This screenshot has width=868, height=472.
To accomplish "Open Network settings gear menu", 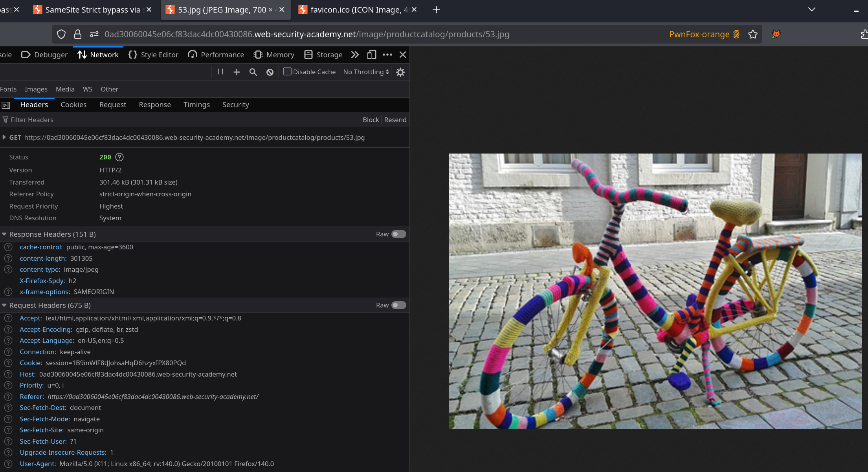I will (x=400, y=72).
